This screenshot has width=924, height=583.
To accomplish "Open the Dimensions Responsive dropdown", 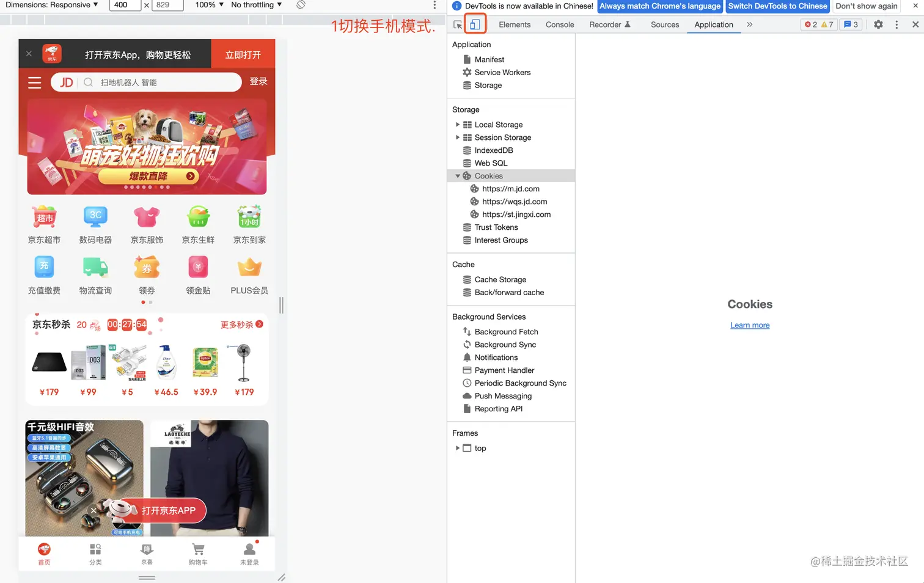I will 52,5.
